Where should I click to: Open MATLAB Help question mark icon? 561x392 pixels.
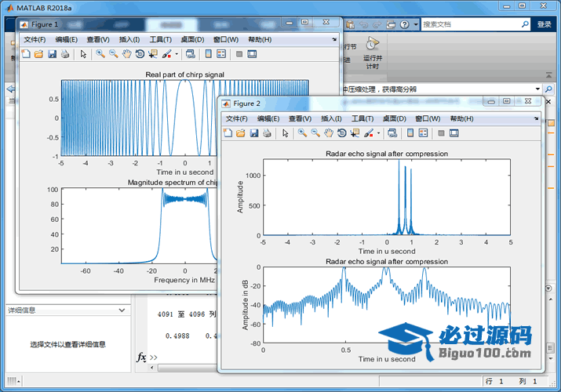click(404, 24)
